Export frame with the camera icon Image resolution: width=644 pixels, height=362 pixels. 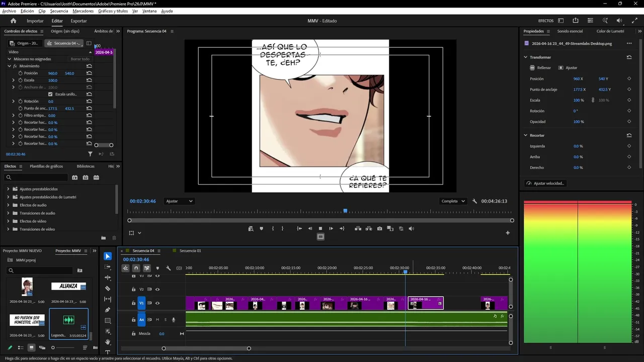[x=379, y=228]
